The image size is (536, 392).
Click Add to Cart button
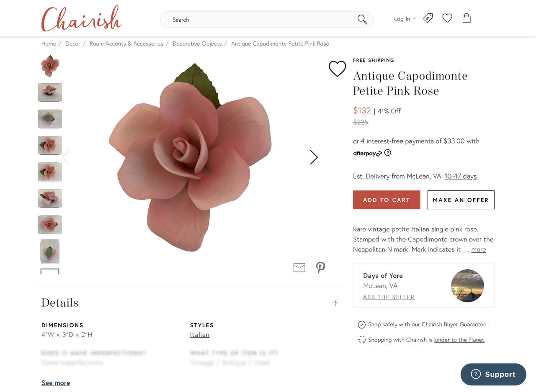click(387, 200)
